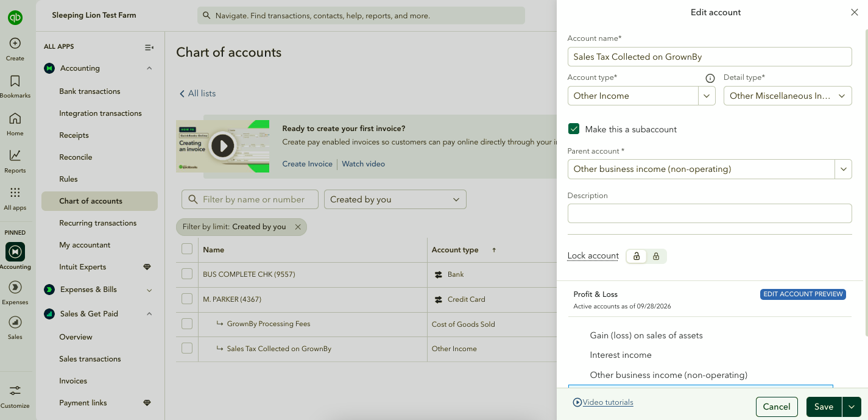Viewport: 868px width, 420px height.
Task: Open Reports icon in left rail
Action: 15,155
